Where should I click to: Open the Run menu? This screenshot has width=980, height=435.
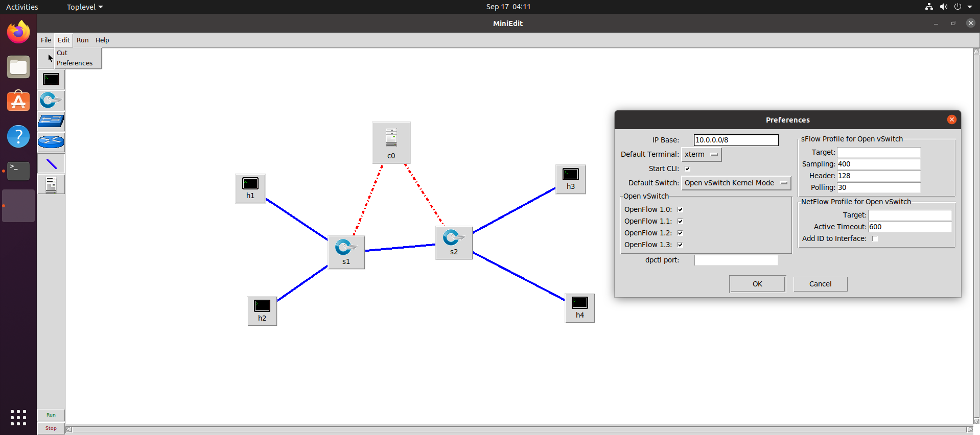coord(83,40)
